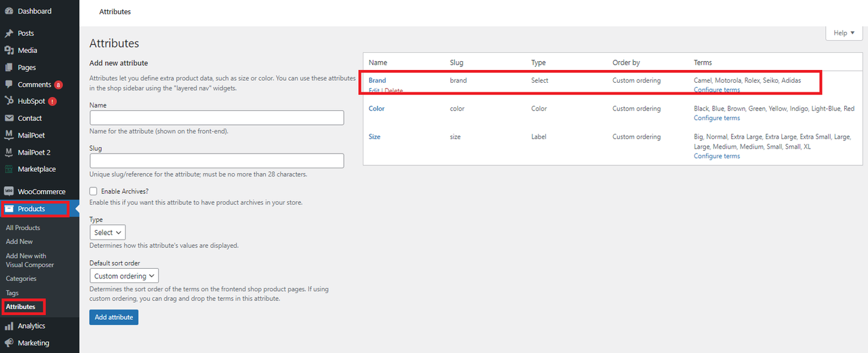Click 'Custom ordering' cell in Color row
Viewport: 868px width, 353px height.
(636, 109)
